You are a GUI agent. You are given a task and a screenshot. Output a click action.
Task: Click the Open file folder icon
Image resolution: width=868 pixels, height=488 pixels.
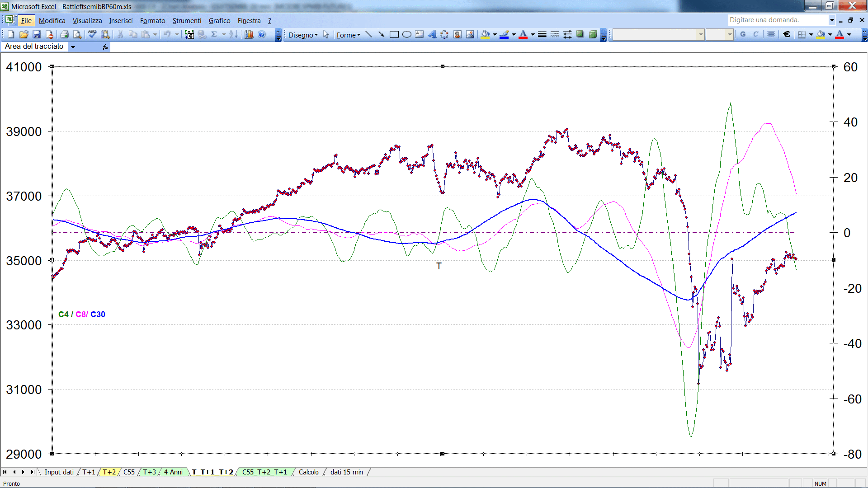[24, 34]
